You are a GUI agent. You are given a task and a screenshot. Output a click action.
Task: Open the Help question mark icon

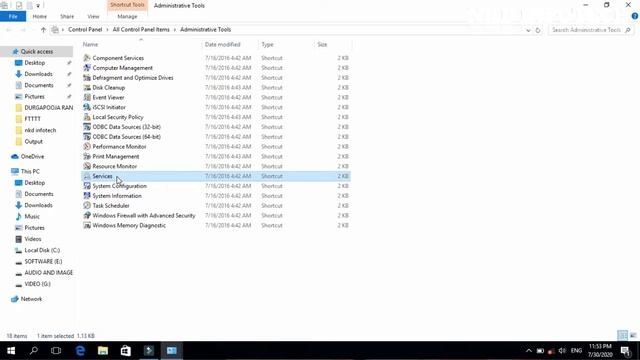[x=634, y=16]
